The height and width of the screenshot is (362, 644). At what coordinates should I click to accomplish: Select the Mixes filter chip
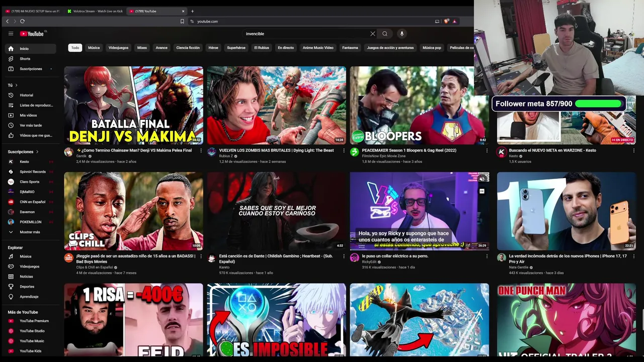pyautogui.click(x=142, y=48)
